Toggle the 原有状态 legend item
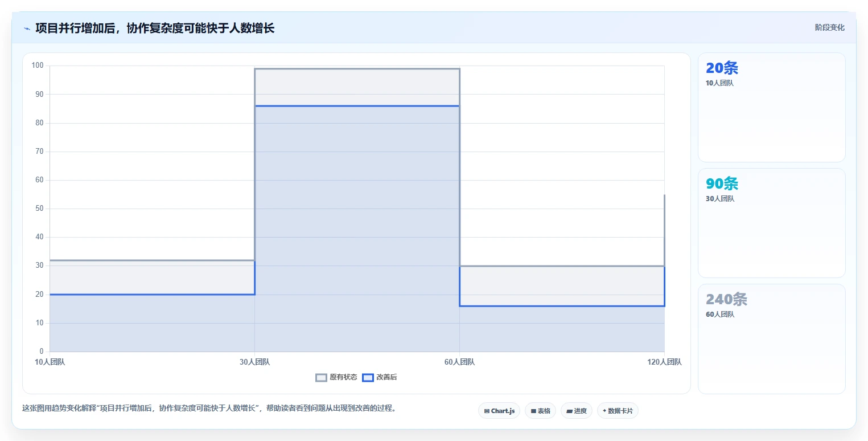Screen dimensions: 868x441 point(336,377)
